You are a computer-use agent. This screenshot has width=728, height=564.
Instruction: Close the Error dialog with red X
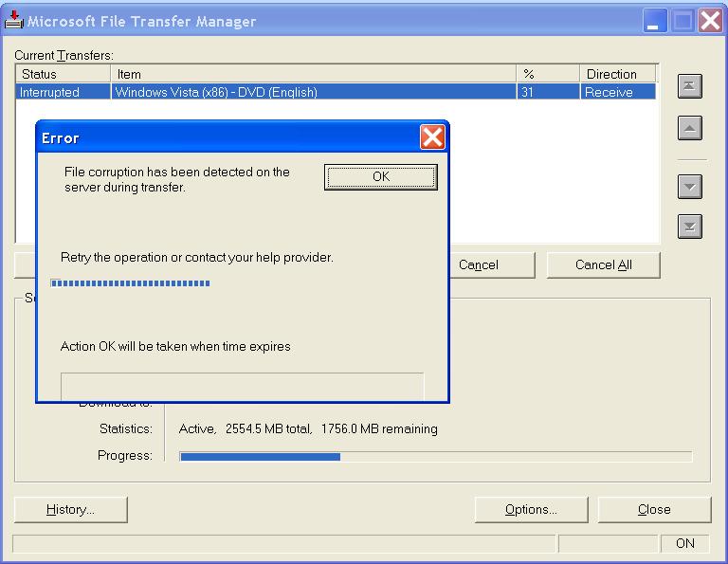[x=432, y=136]
